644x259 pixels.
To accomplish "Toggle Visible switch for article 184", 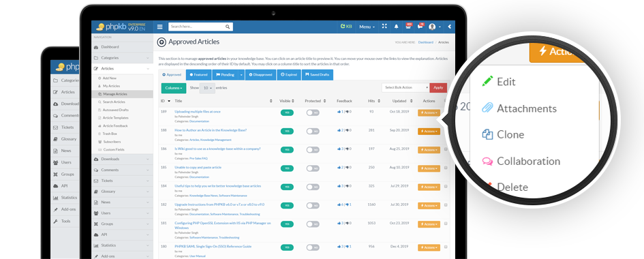I will pos(287,187).
